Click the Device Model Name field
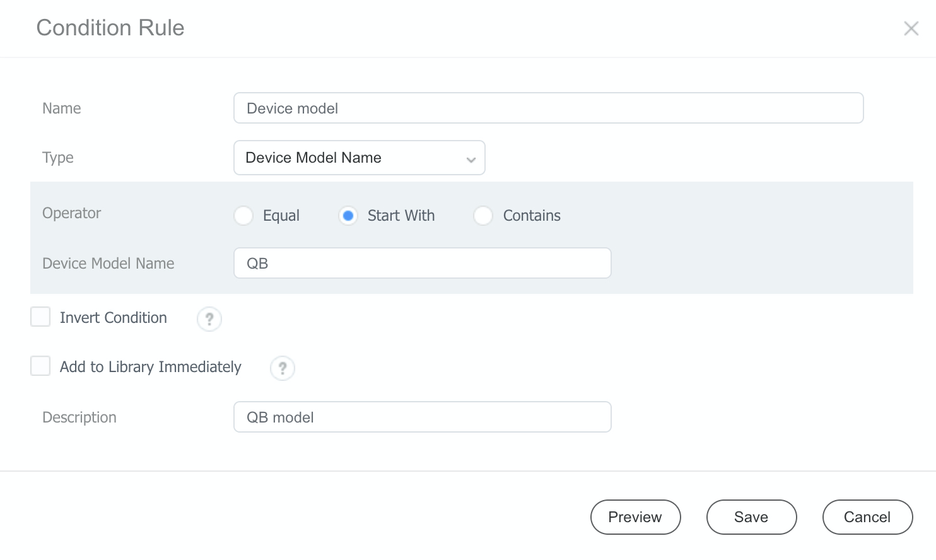 click(422, 263)
